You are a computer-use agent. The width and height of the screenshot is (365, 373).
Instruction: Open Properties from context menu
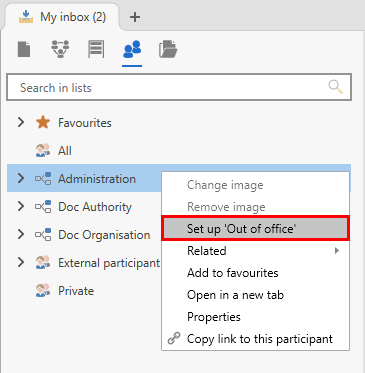(255, 317)
